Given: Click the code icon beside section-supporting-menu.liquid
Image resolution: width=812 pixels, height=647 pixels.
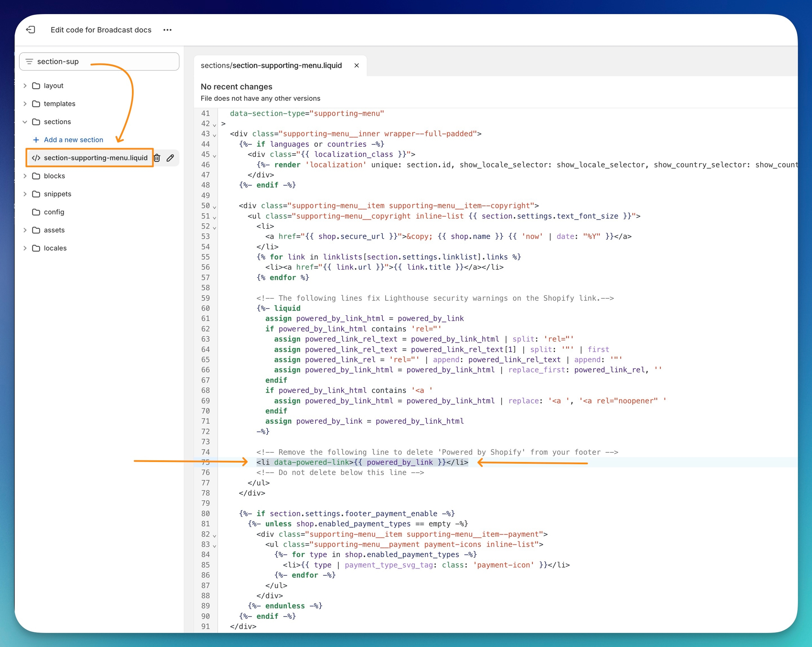Looking at the screenshot, I should point(36,158).
